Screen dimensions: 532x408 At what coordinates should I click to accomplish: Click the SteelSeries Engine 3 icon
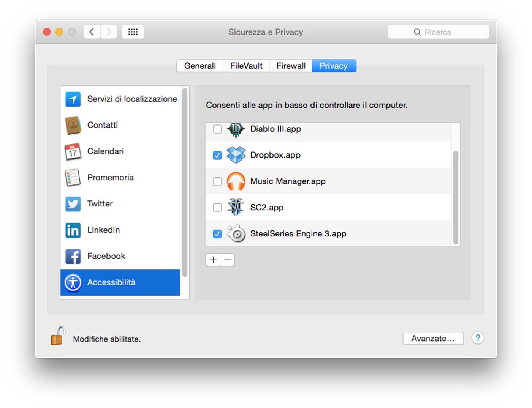tap(236, 233)
